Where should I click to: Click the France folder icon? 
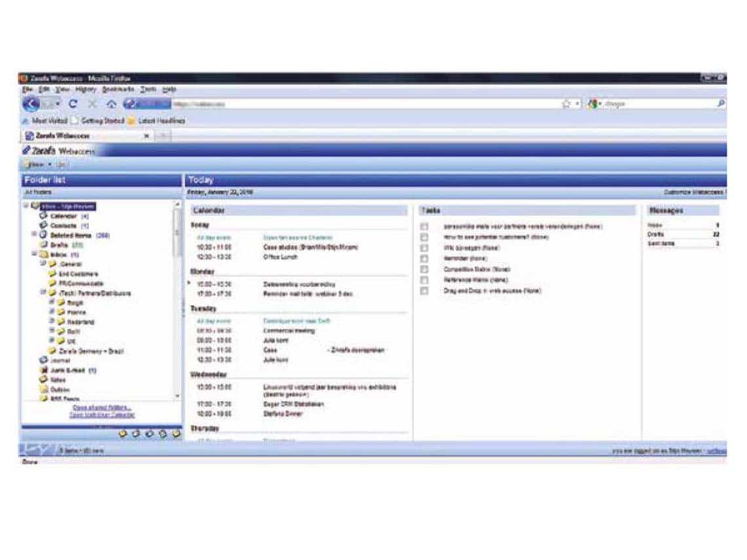[61, 312]
